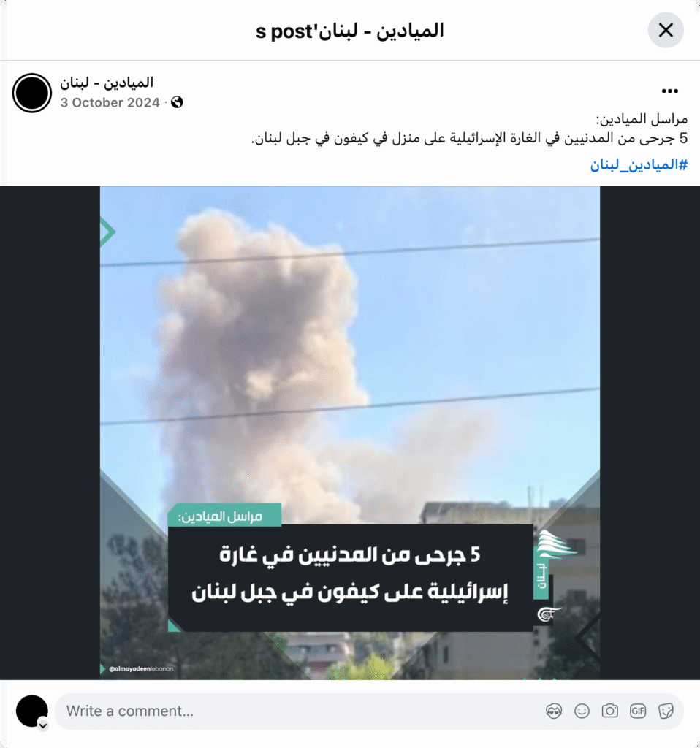The image size is (700, 748).
Task: Click the Al Mayadeen logo on the image
Action: point(549,614)
